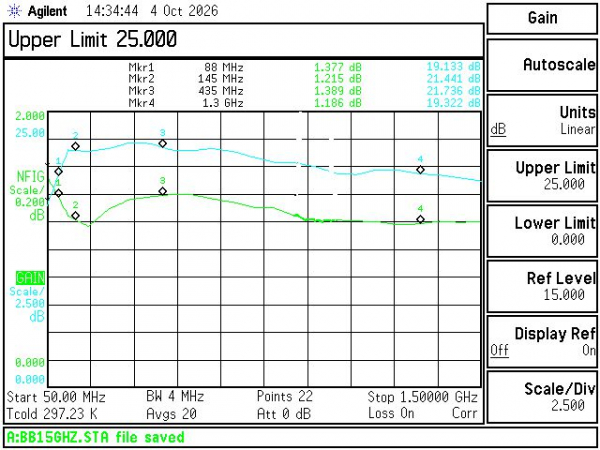Select the Lower Limit 0.000 softkey
The image size is (600, 450).
pyautogui.click(x=542, y=231)
